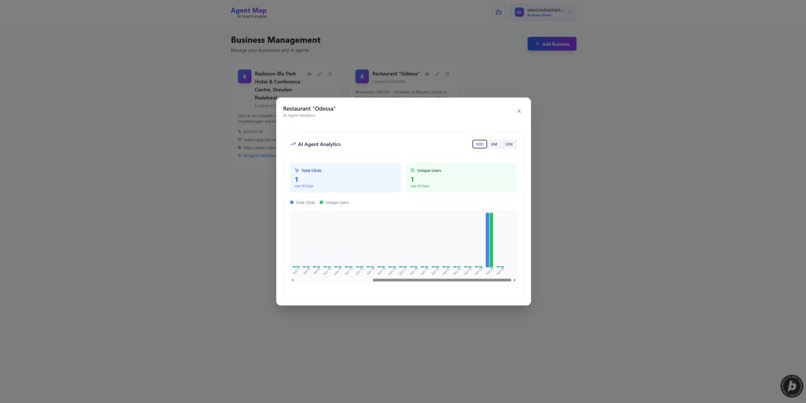Delete the Restaurant "Odessa" business card
This screenshot has height=403, width=806.
(447, 74)
